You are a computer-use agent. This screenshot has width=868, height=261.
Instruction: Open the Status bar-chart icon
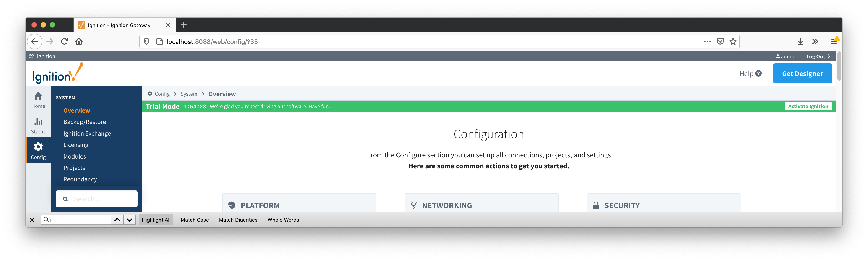(38, 121)
